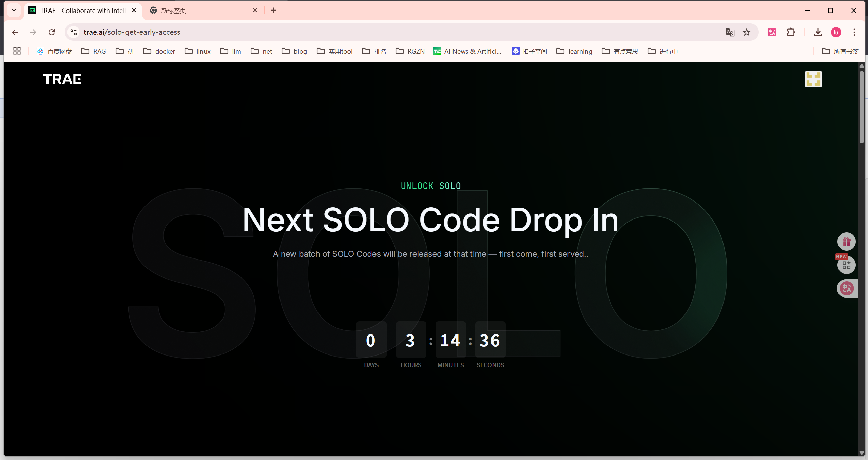This screenshot has width=868, height=460.
Task: Expand the 进行中 bookmark folder
Action: pos(662,51)
